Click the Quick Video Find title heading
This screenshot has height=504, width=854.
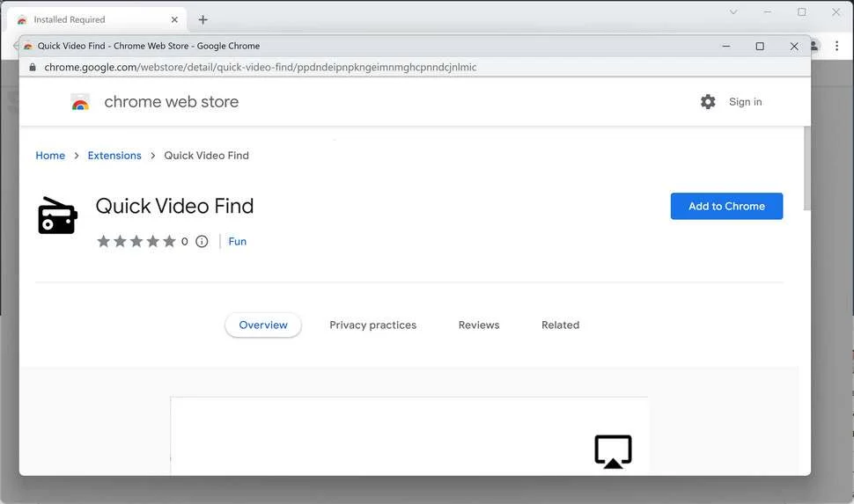(174, 207)
